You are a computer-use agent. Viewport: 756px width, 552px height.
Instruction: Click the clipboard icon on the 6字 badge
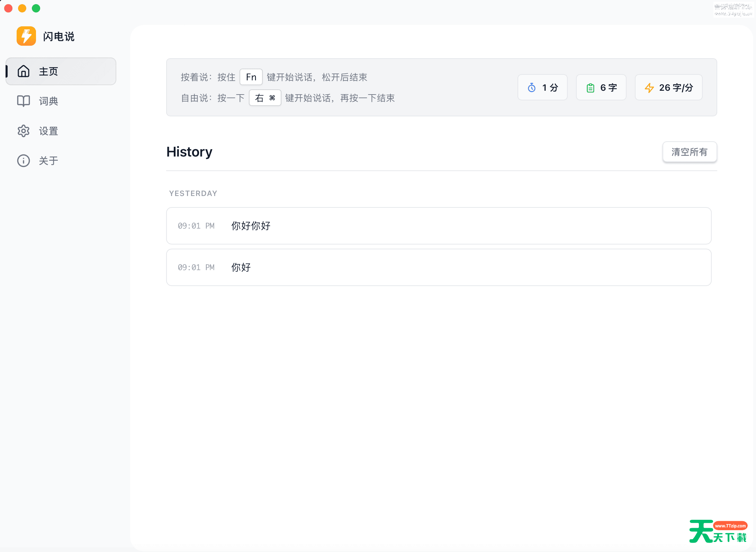590,88
